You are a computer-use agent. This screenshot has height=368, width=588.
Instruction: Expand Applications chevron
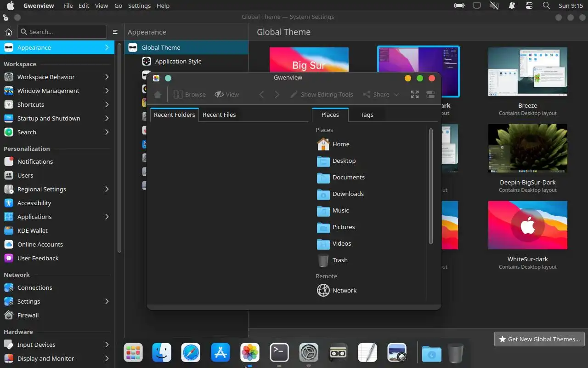107,217
